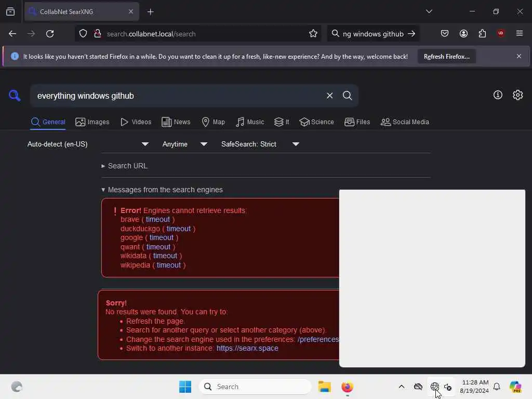This screenshot has width=532, height=399.
Task: Switch to the Social Media category
Action: click(404, 122)
